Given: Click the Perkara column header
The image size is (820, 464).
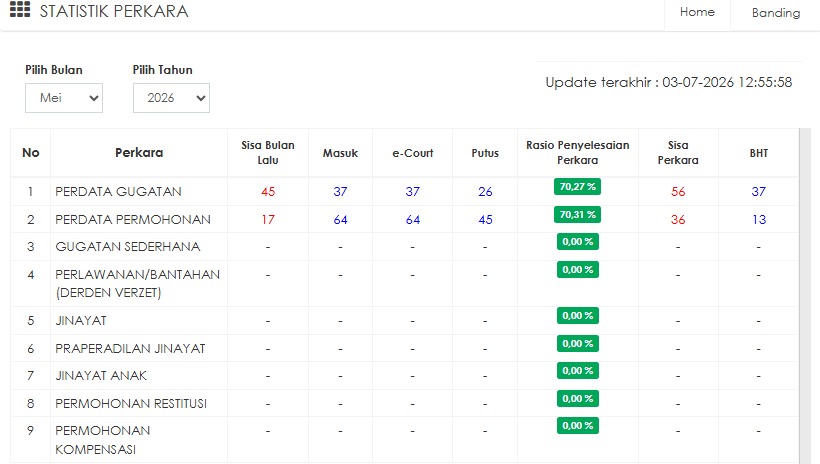Looking at the screenshot, I should 139,153.
